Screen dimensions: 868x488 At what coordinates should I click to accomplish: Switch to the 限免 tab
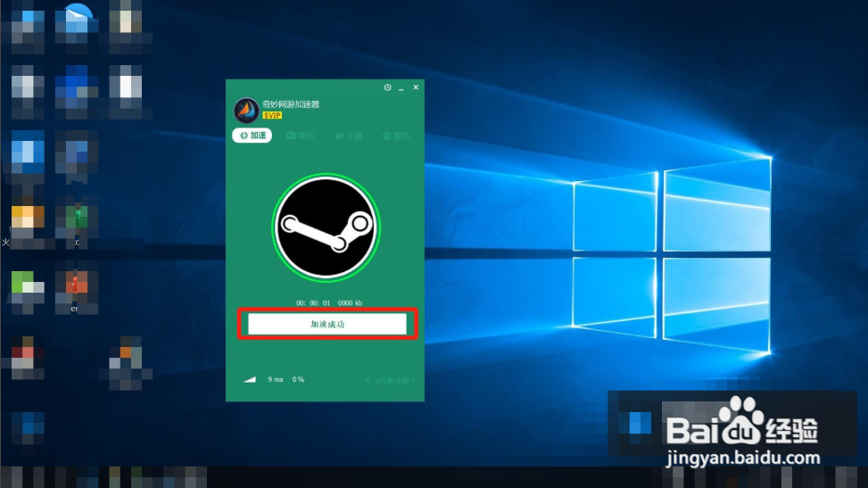pos(396,136)
